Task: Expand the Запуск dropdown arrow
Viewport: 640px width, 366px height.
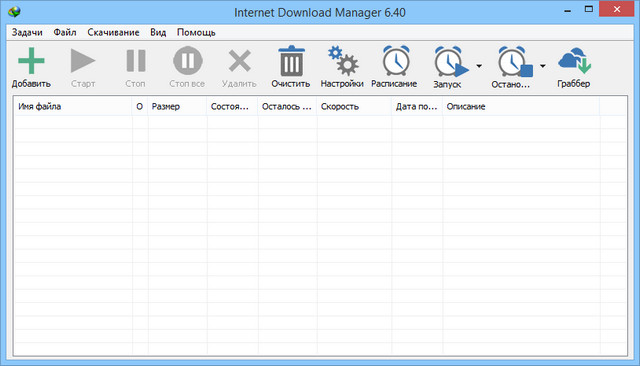Action: tap(479, 66)
